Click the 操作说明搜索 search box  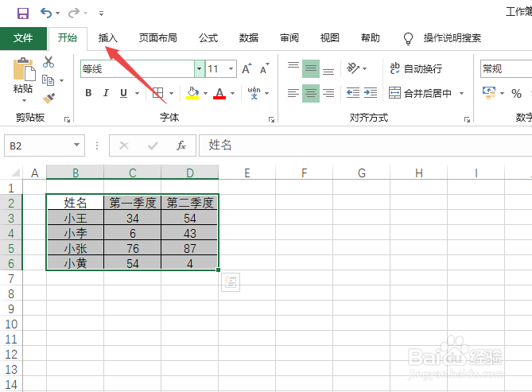pos(452,37)
